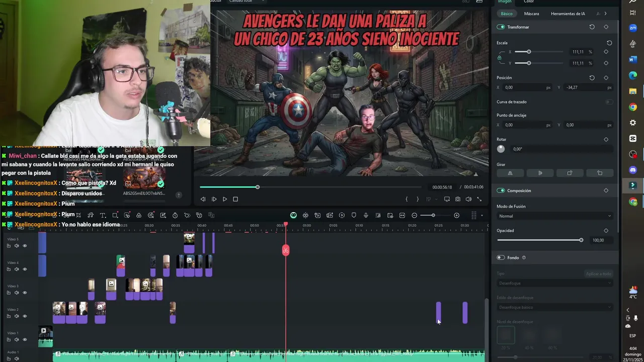
Task: Open Microsoft Edge from taskbar
Action: point(633,75)
